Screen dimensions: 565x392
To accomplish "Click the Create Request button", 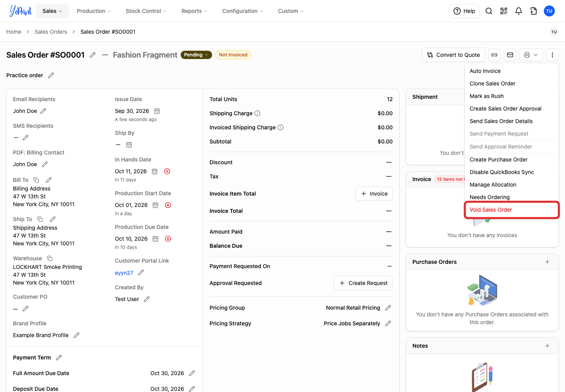I will (x=363, y=283).
